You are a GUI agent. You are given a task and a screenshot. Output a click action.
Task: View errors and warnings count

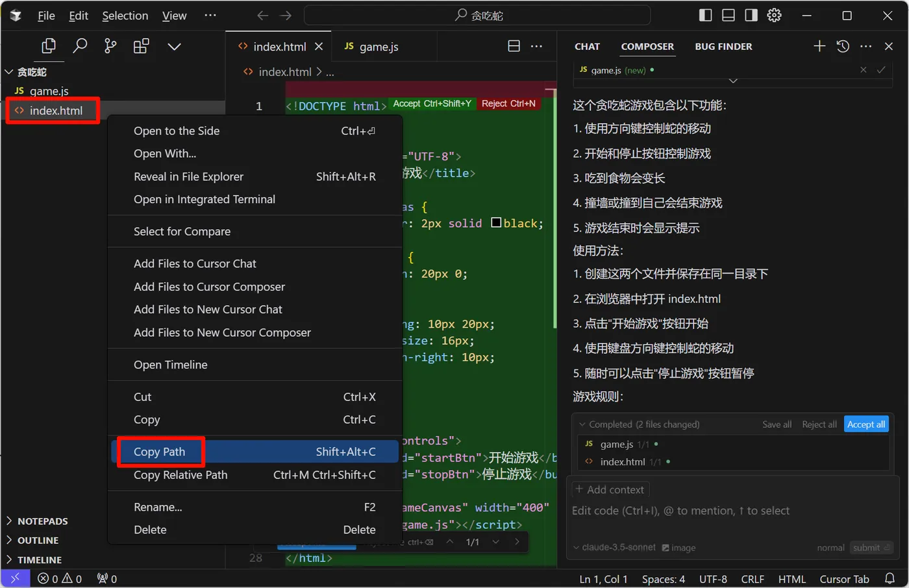[x=60, y=579]
